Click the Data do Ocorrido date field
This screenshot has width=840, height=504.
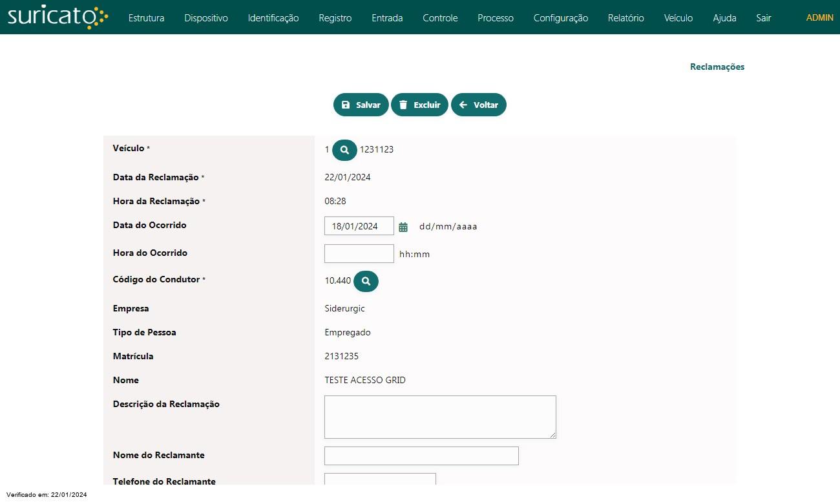(359, 226)
